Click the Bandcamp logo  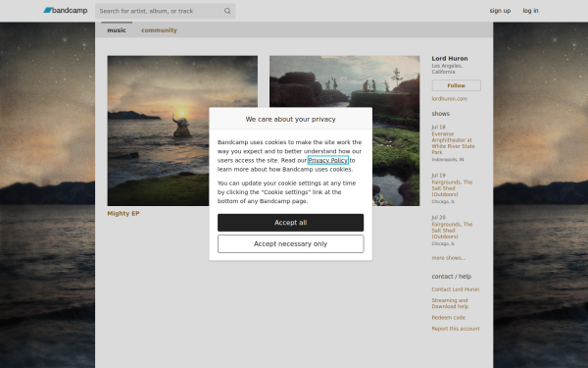pos(66,11)
